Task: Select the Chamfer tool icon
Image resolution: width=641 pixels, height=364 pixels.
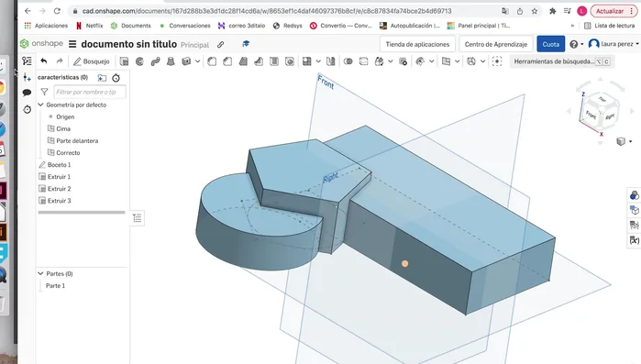Action: tap(227, 61)
